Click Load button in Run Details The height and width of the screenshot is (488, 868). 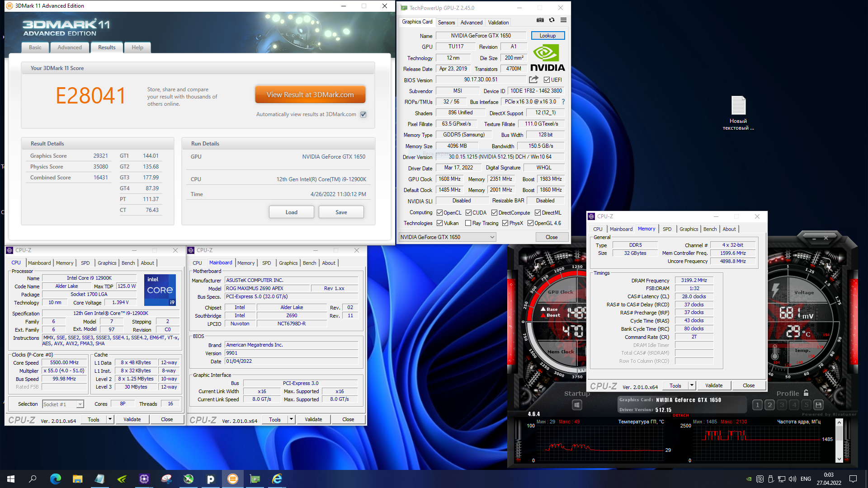click(x=292, y=212)
